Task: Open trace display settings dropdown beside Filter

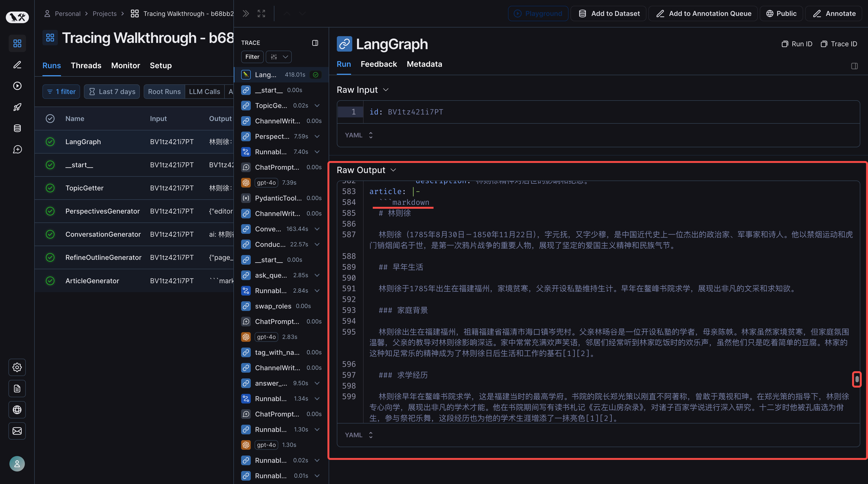Action: [x=279, y=57]
